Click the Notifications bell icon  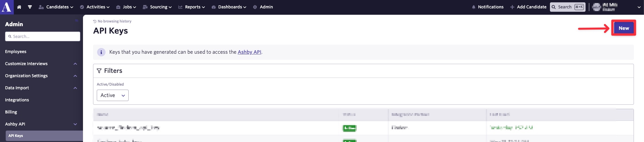point(474,7)
